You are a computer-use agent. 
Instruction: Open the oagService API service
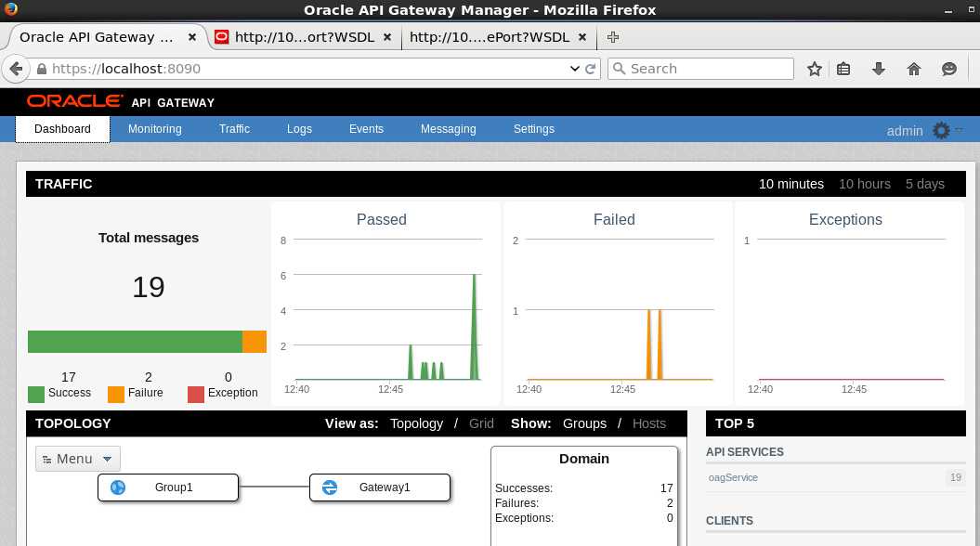(733, 477)
